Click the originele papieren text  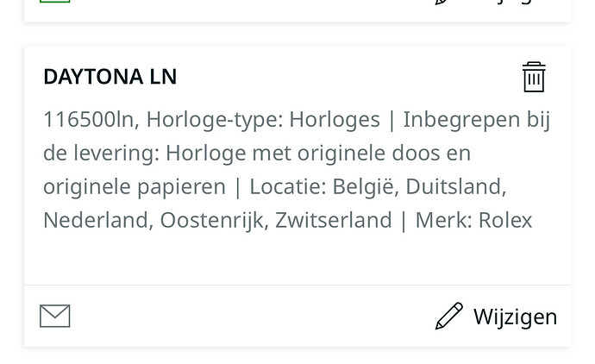(135, 187)
